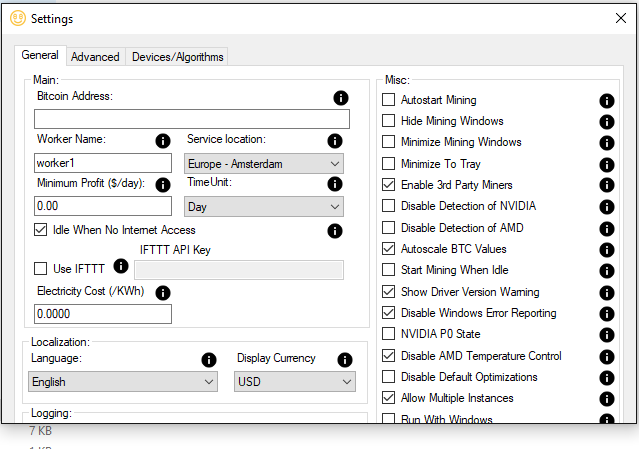Click the Service location info icon
The image size is (639, 449).
click(x=335, y=141)
